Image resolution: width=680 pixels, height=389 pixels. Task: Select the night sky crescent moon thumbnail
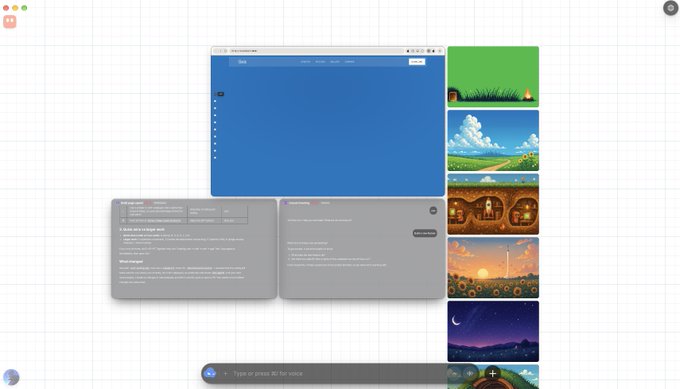click(x=493, y=331)
